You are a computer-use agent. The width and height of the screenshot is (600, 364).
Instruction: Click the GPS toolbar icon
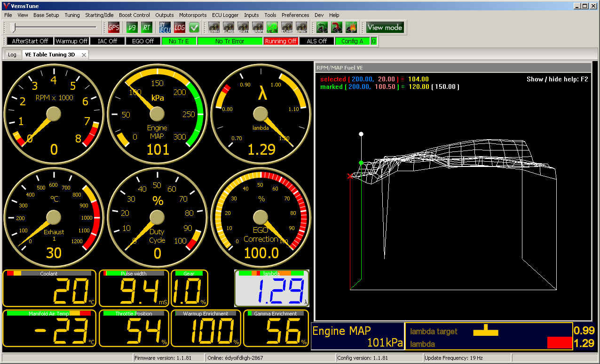click(x=114, y=27)
